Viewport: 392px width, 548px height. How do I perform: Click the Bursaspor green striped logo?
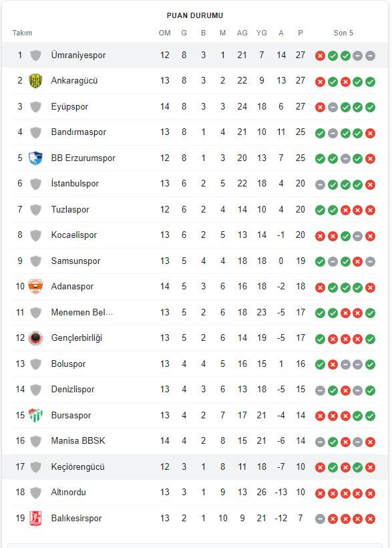point(35,415)
